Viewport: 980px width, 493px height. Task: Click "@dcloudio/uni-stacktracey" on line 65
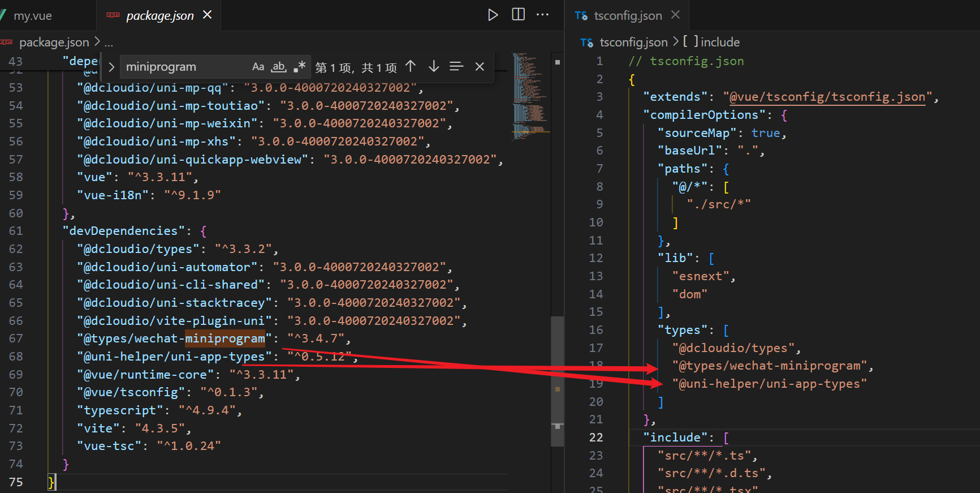(x=175, y=303)
